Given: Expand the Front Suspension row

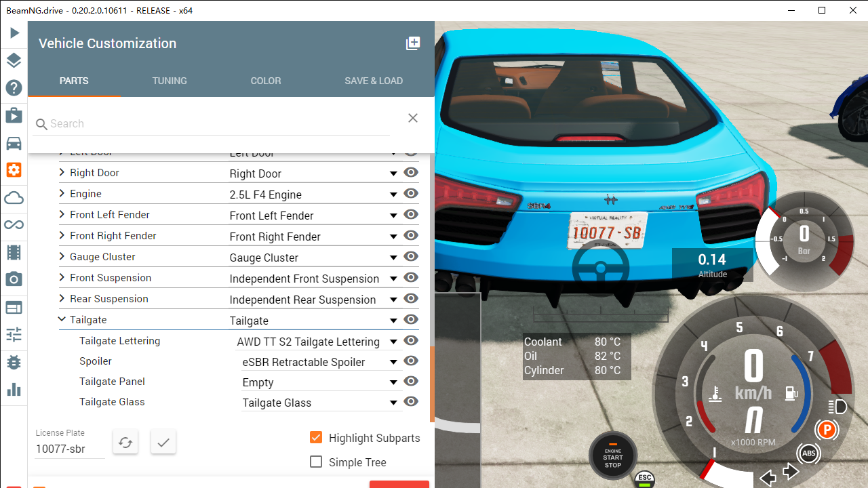Looking at the screenshot, I should coord(62,278).
